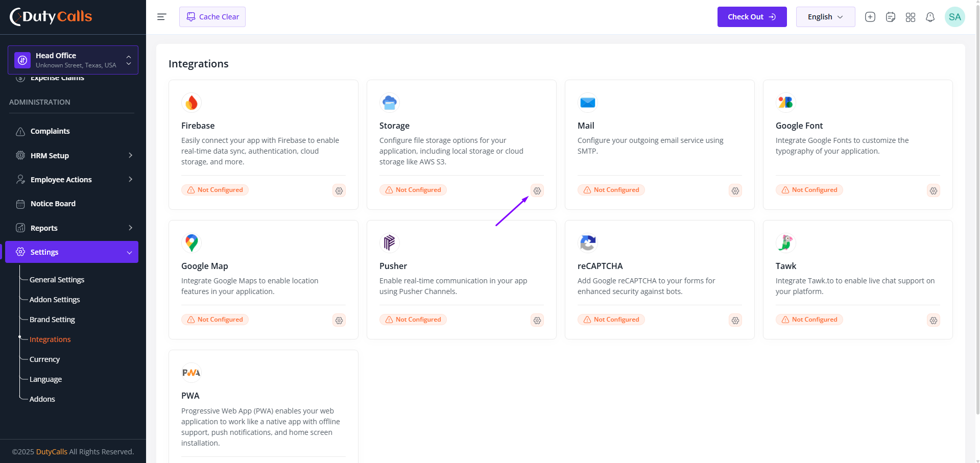The height and width of the screenshot is (463, 980).
Task: Click Google Font Not Configured badge
Action: tap(809, 190)
